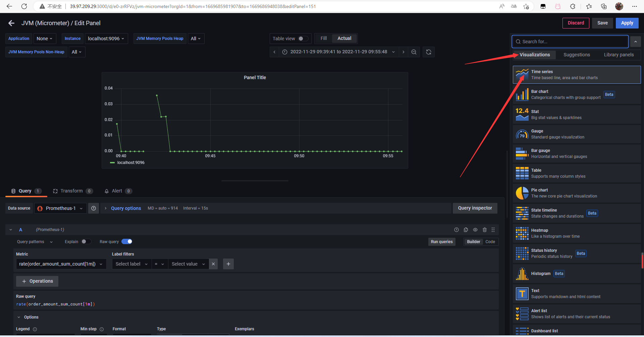The width and height of the screenshot is (644, 337).
Task: Open the Select label dropdown
Action: coord(131,264)
